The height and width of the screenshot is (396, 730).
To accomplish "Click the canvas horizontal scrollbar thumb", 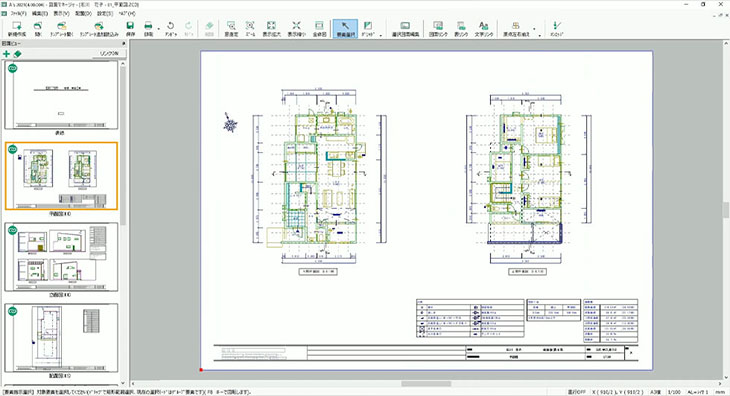I will point(426,383).
